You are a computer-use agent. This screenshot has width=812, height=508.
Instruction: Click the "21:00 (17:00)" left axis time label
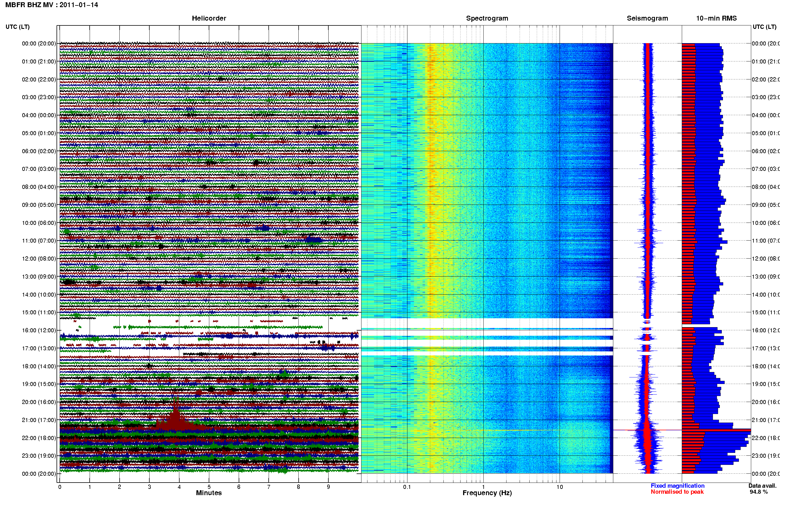tap(39, 420)
